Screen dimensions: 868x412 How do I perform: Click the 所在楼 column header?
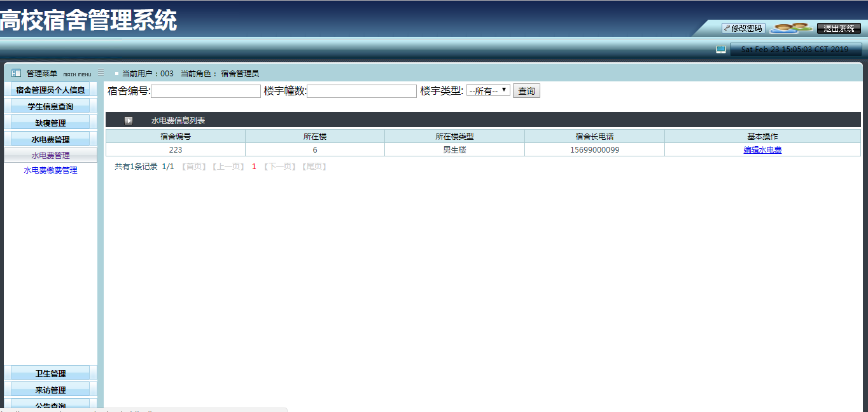tap(315, 136)
